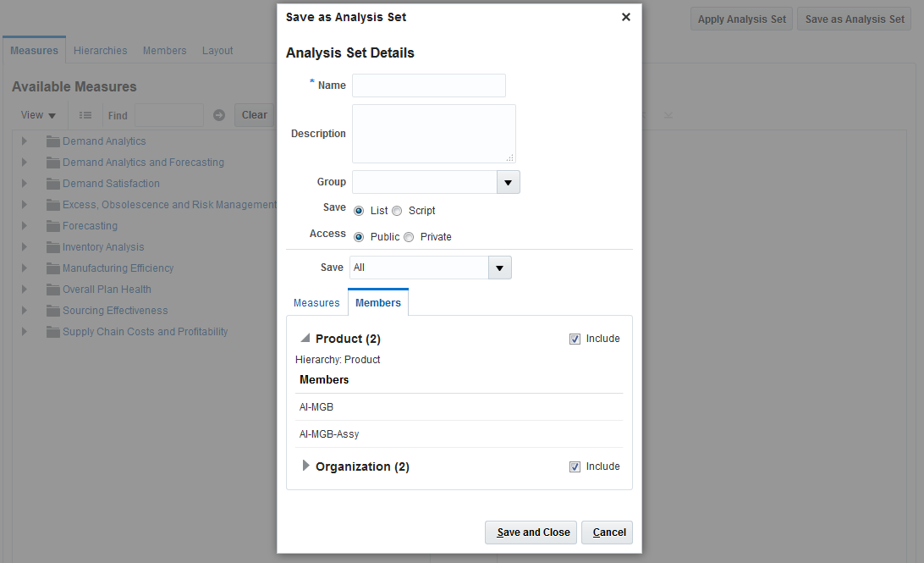This screenshot has height=563, width=924.
Task: Open the Save All dropdown
Action: [500, 268]
